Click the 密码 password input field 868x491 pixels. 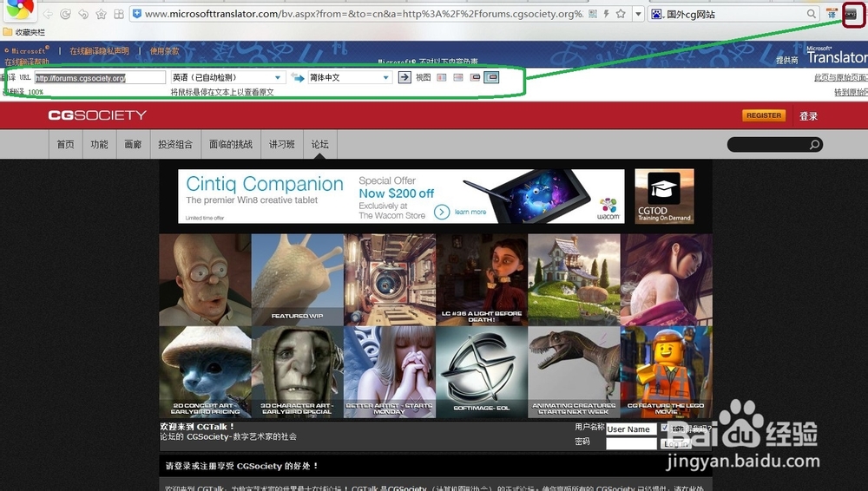point(631,443)
